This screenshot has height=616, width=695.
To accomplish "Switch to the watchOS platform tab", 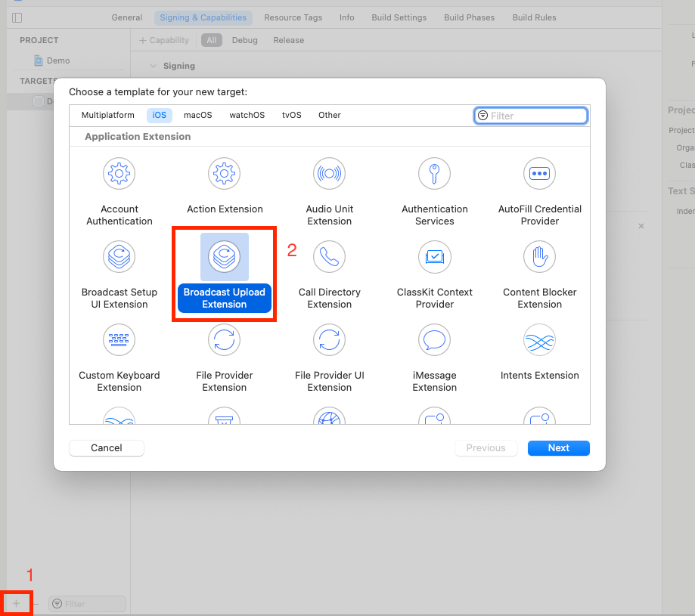I will (x=247, y=115).
